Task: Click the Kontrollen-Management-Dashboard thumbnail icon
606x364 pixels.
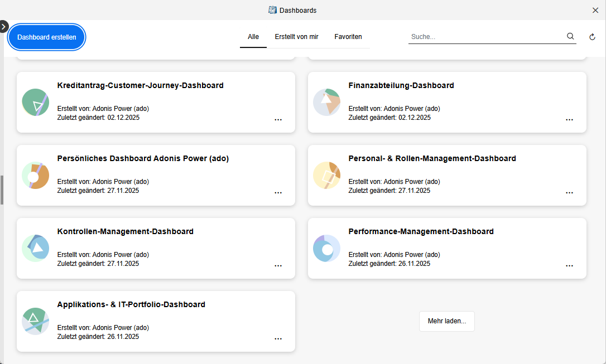Action: (36, 248)
